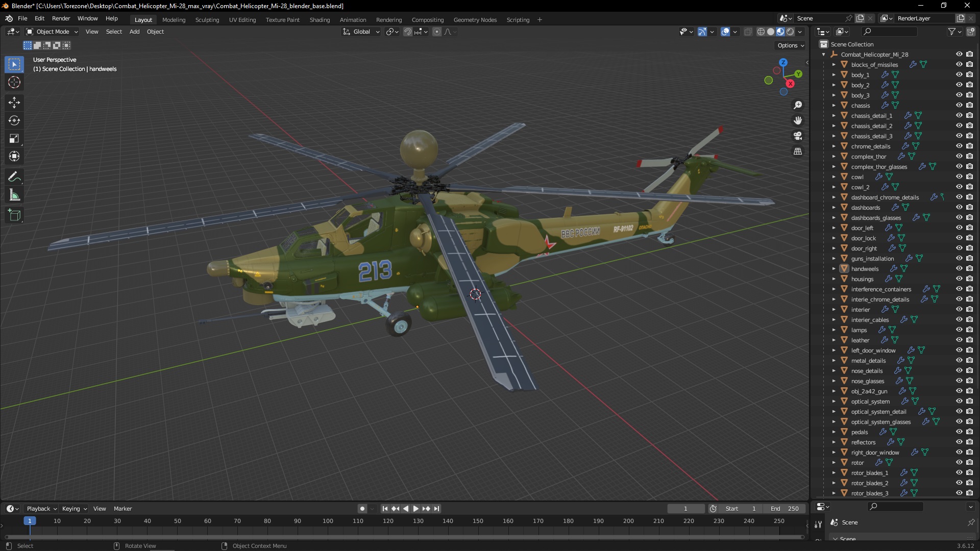Pick the Add Cube tool
980x551 pixels.
[14, 215]
